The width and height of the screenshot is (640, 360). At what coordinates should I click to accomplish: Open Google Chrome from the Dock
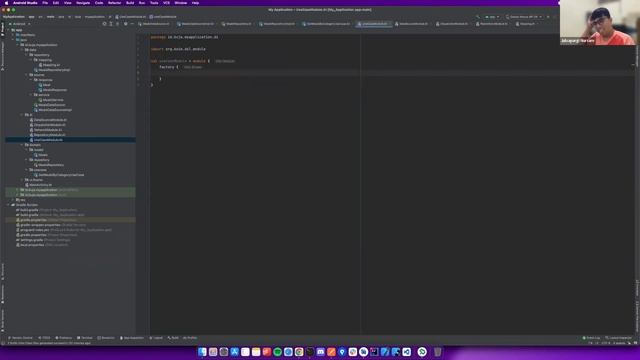[x=299, y=352]
